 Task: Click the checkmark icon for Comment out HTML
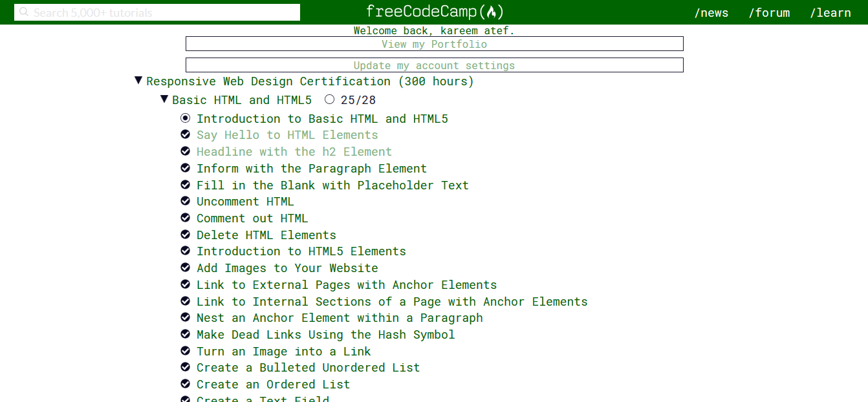(186, 217)
